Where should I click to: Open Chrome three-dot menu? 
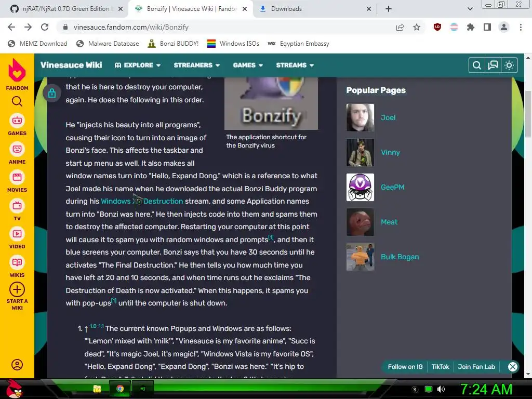(521, 27)
